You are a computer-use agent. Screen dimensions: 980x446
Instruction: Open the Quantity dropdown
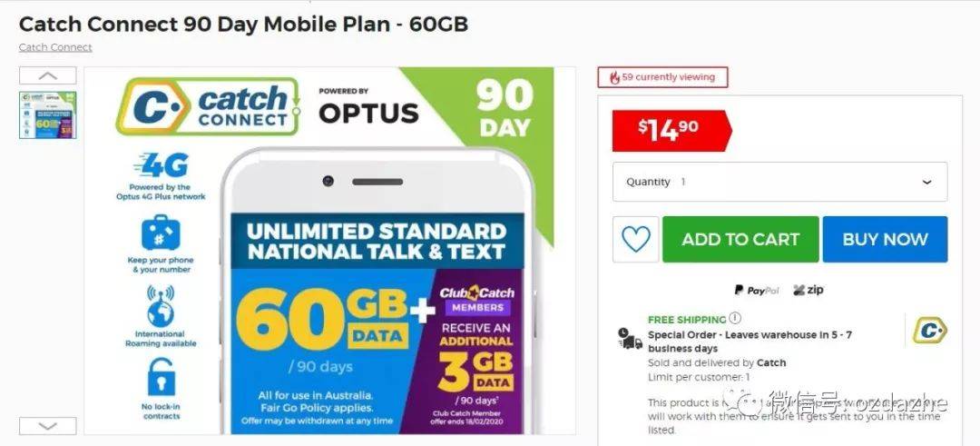(x=779, y=182)
